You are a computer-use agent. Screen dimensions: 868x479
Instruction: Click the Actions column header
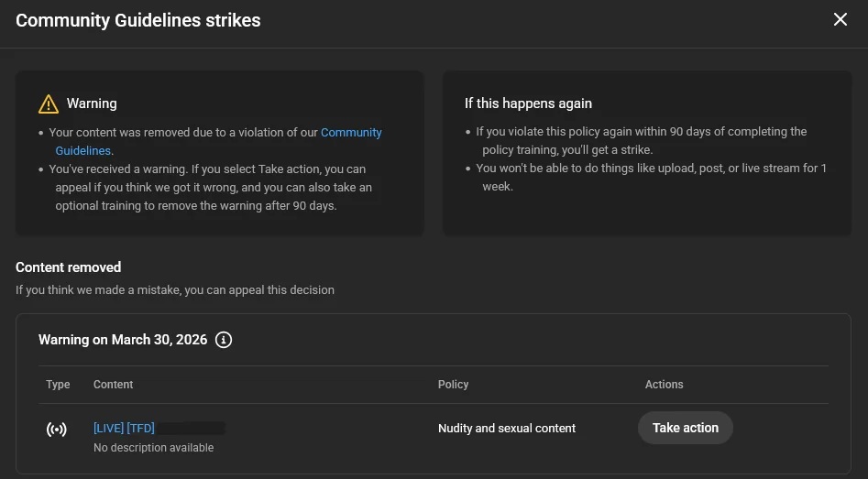coord(664,385)
